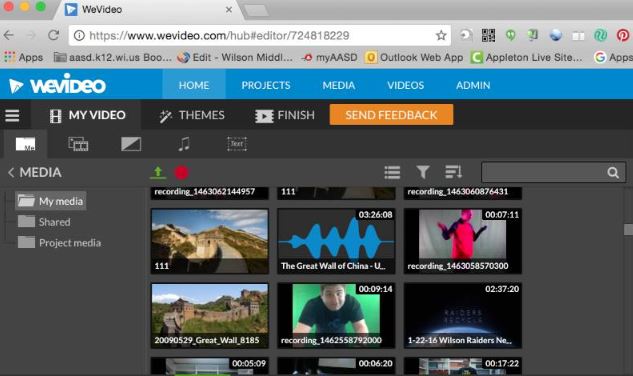Screen dimensions: 633x376
Task: Bookmark page with star icon
Action: 441,36
